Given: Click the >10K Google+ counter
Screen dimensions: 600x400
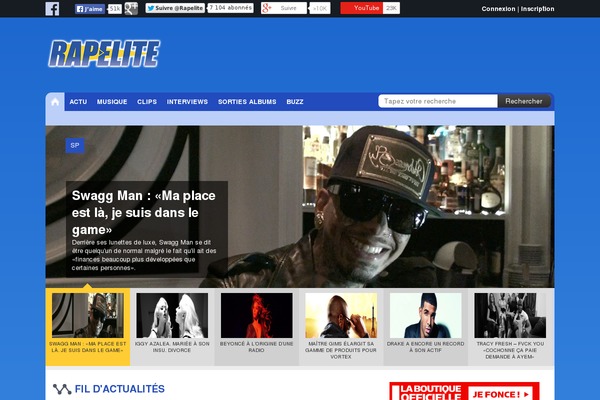Looking at the screenshot, I should (320, 8).
